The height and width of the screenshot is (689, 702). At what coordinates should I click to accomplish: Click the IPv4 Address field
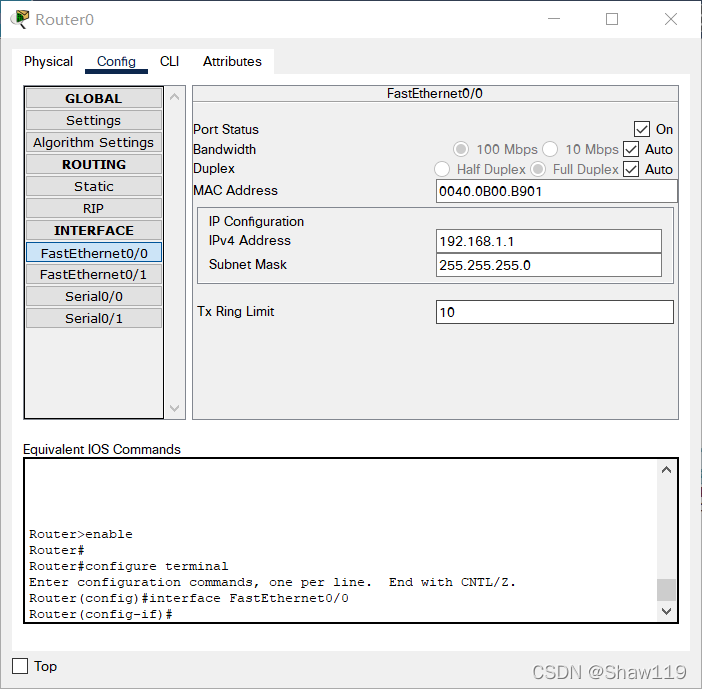(x=548, y=241)
